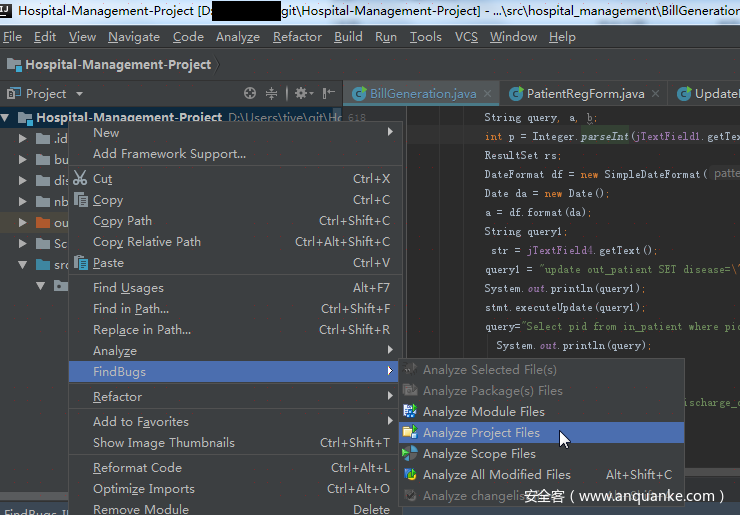Click the Analyze All Modified Files icon
This screenshot has height=515, width=740.
[x=410, y=474]
